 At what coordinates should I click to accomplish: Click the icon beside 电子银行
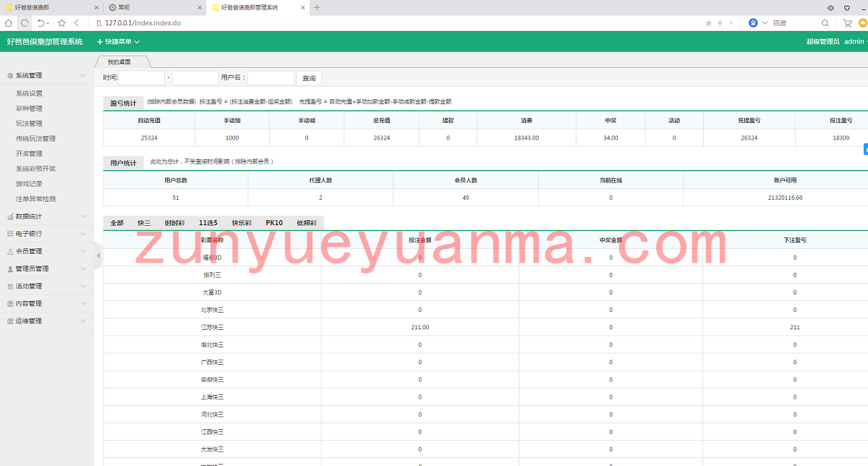click(x=10, y=234)
